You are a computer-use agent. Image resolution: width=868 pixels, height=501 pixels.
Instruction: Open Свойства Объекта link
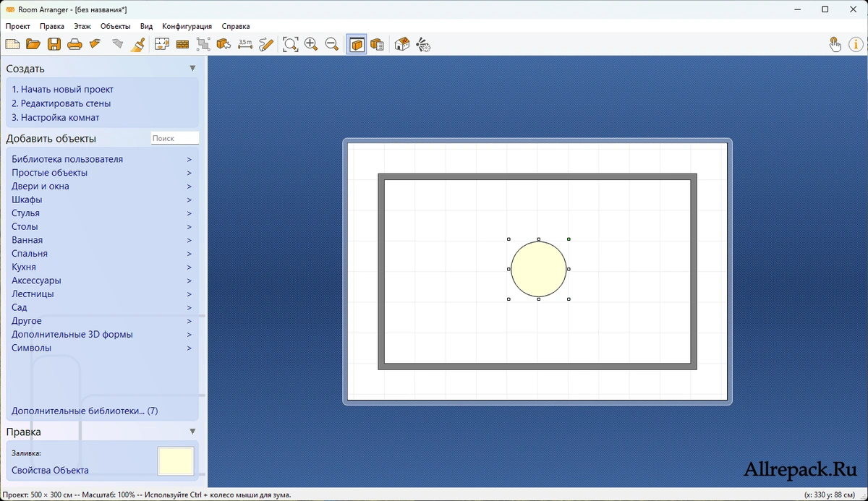50,470
